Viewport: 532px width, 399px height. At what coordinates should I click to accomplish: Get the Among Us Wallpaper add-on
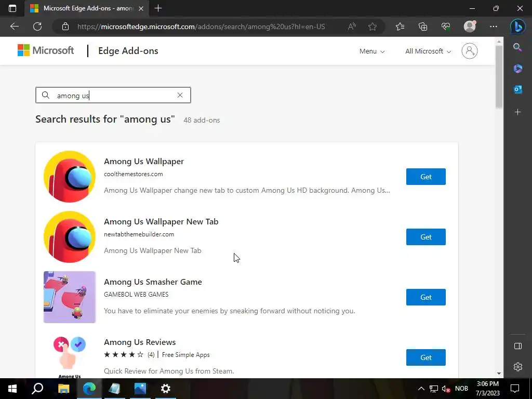[426, 177]
